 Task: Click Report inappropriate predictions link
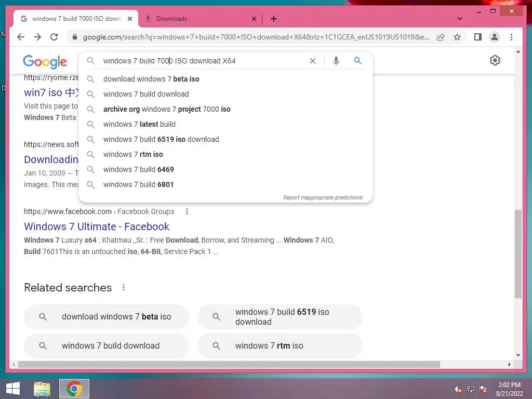tap(323, 197)
